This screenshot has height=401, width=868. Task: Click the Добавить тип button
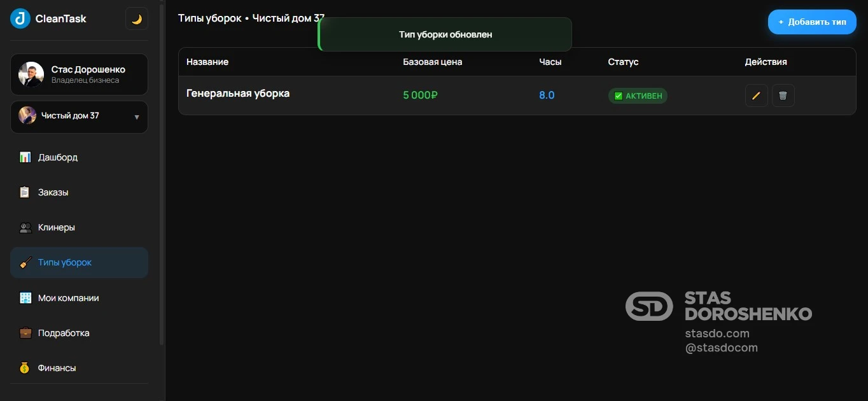tap(812, 22)
